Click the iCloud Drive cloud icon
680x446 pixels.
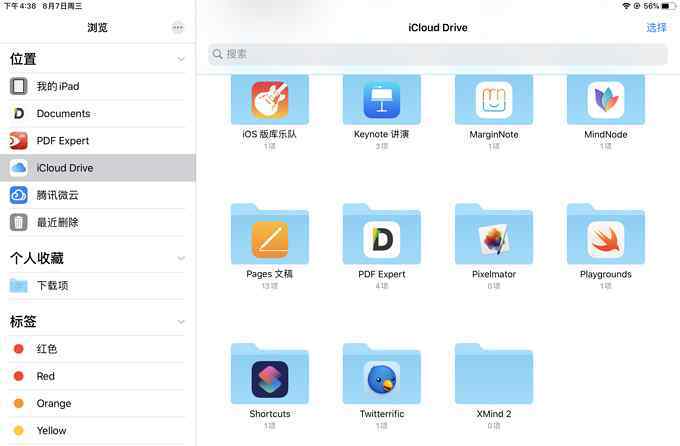point(18,168)
